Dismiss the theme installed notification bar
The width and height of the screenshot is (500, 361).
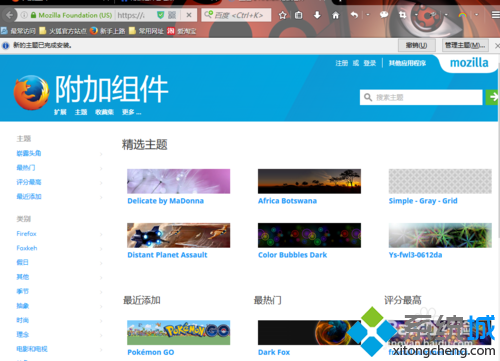click(x=497, y=46)
